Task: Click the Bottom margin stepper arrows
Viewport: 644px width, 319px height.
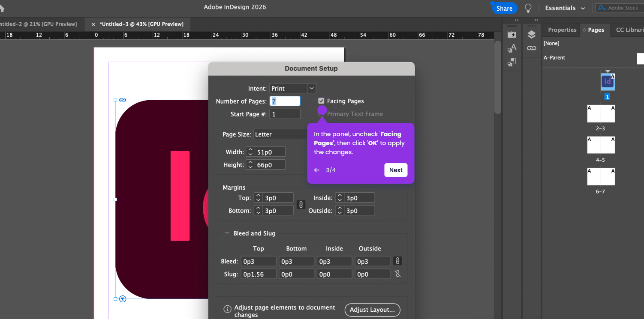Action: click(x=258, y=211)
